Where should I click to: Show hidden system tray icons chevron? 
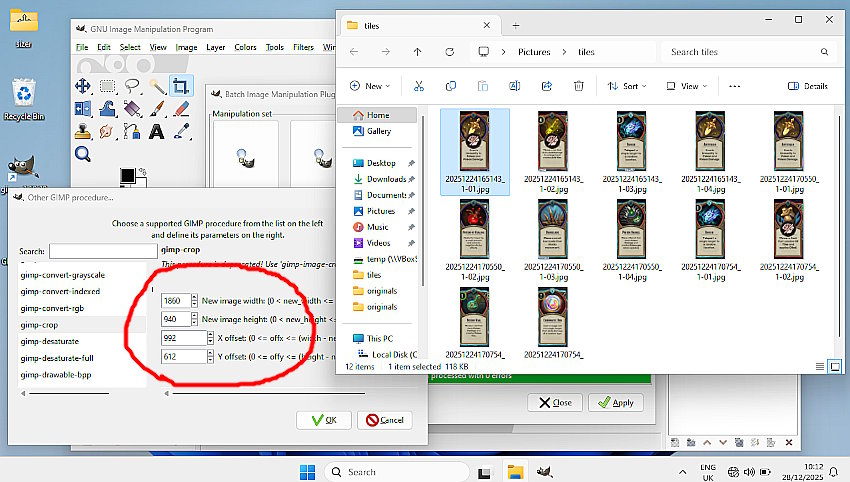(x=682, y=472)
